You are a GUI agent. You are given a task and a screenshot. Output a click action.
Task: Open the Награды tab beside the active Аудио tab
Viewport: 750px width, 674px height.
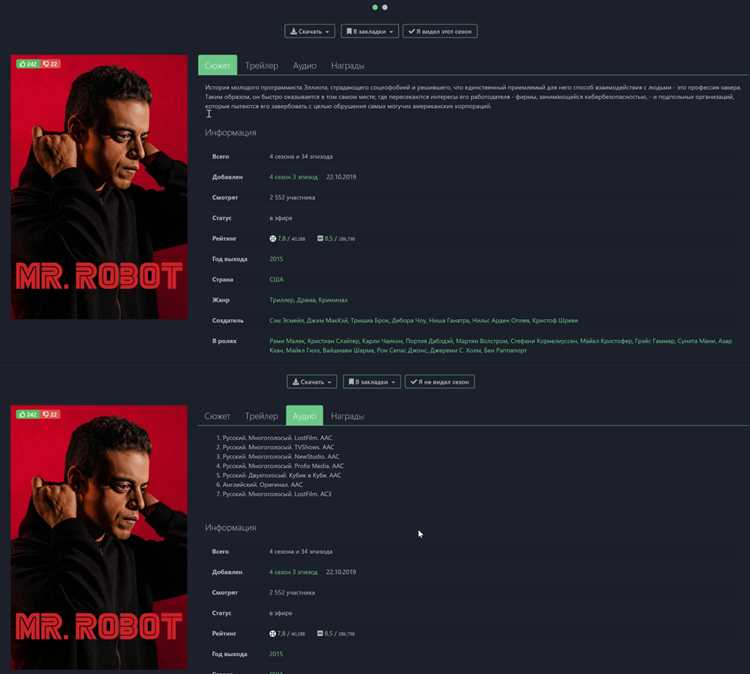tap(348, 416)
